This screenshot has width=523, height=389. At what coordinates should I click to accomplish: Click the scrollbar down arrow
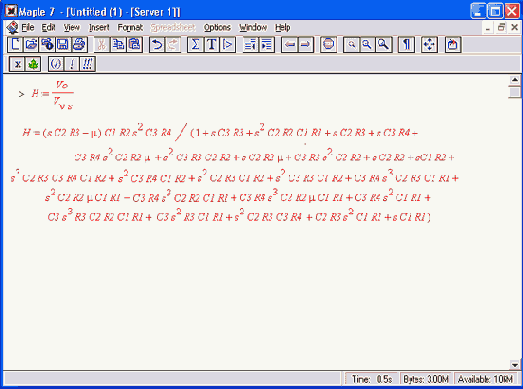(x=515, y=365)
